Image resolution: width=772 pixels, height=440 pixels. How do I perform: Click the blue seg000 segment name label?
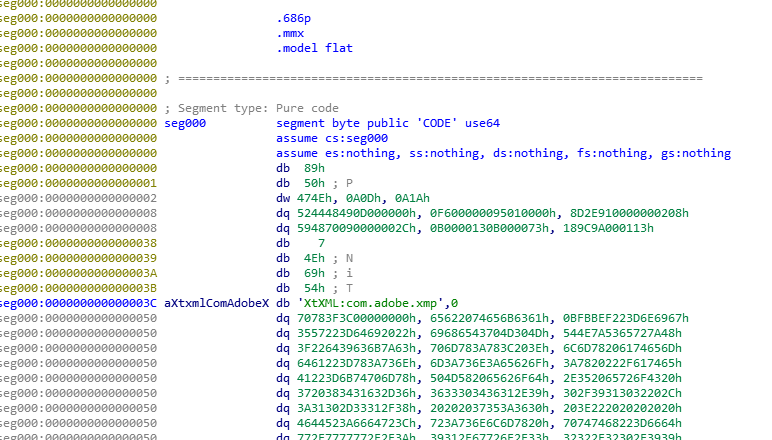point(185,124)
